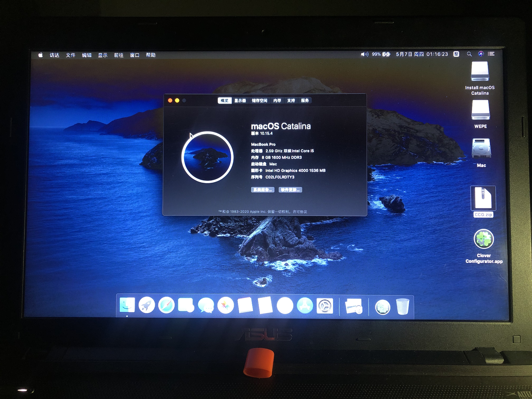Open the Apple menu
This screenshot has width=532, height=399.
tap(40, 55)
